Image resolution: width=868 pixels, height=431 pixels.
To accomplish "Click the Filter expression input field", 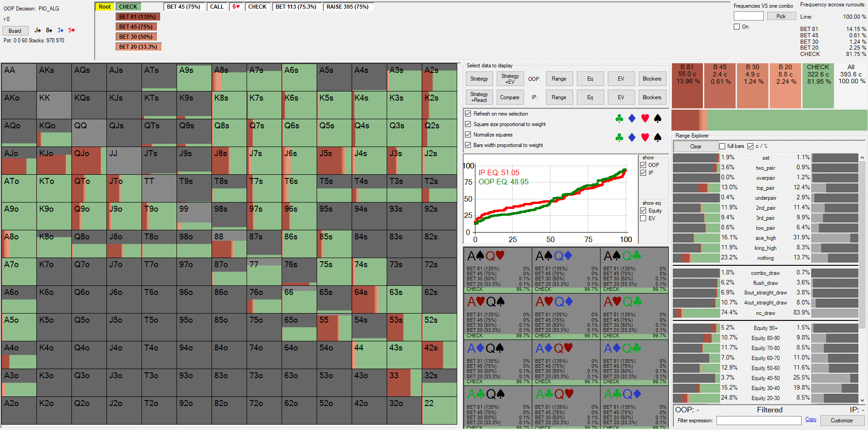I will pos(758,421).
